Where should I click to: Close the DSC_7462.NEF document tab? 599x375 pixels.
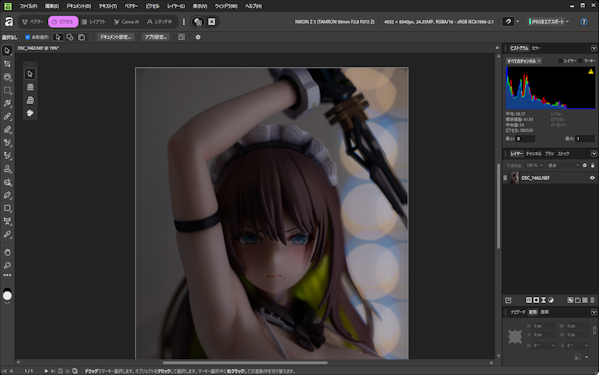point(497,48)
